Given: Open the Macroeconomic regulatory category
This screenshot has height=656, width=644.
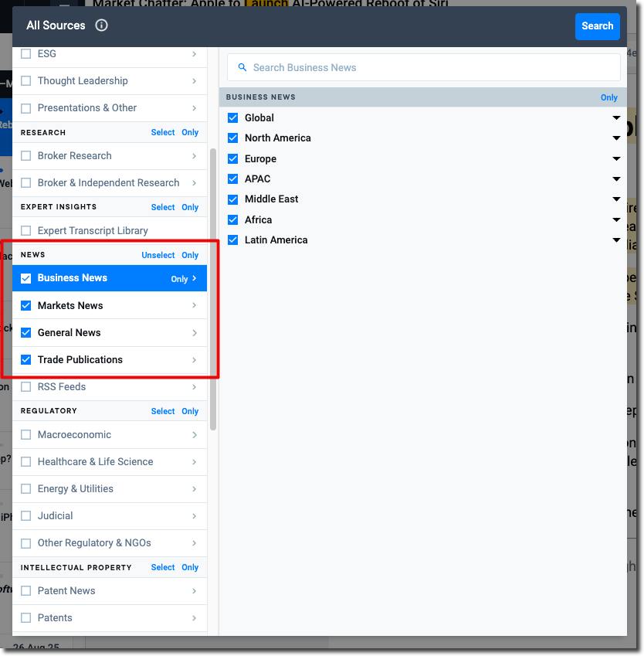Looking at the screenshot, I should [x=74, y=435].
